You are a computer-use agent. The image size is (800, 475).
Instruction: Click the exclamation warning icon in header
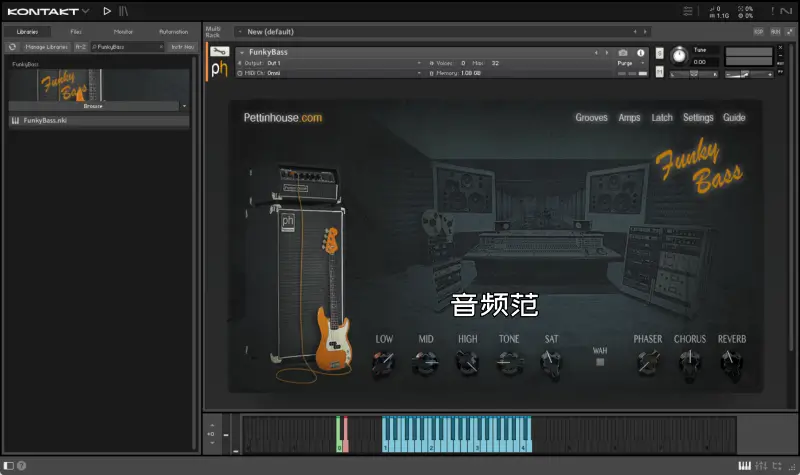[x=772, y=11]
